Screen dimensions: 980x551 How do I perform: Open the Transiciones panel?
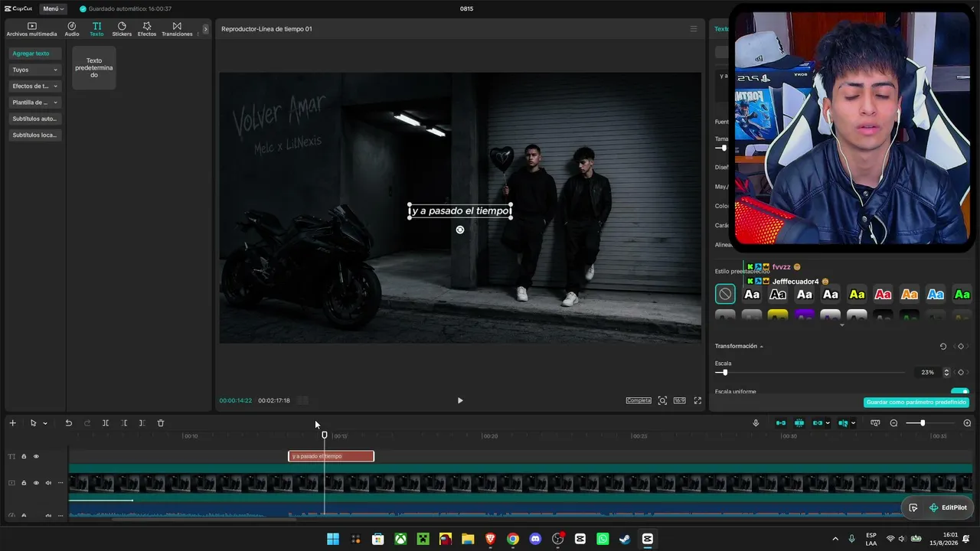(177, 29)
